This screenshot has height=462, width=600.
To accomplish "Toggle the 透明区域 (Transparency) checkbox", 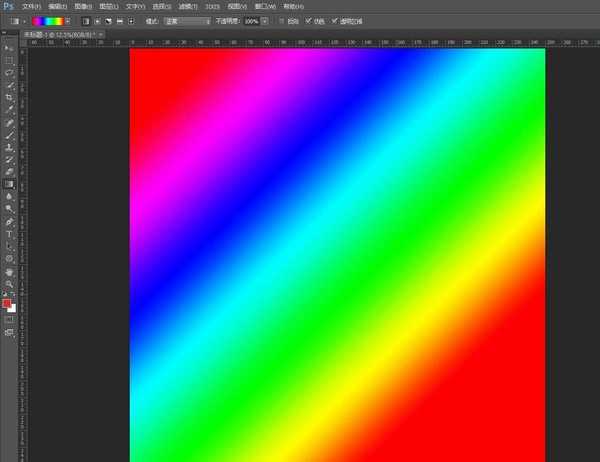I will click(x=335, y=20).
